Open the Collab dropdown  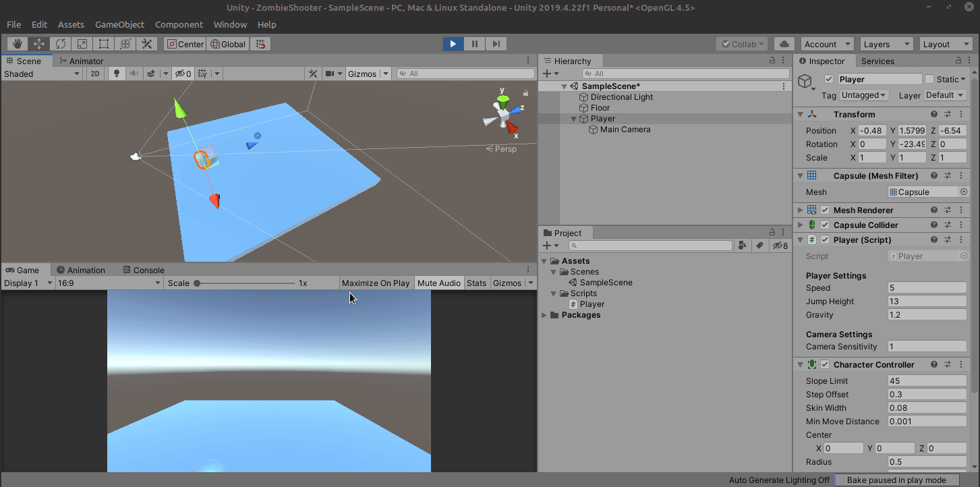coord(742,44)
